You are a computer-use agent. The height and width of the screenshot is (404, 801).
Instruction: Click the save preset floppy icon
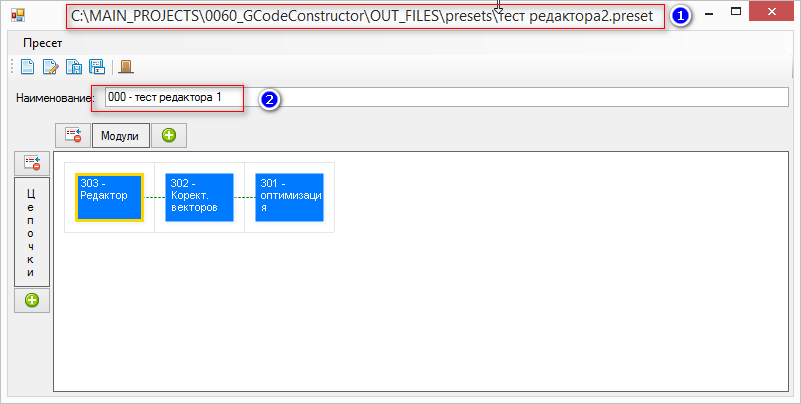point(74,67)
